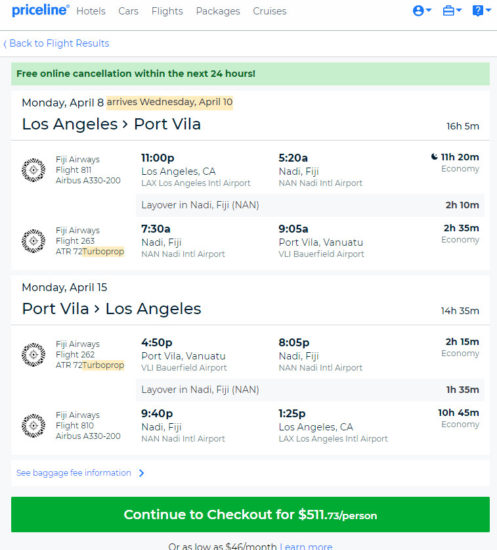Viewport: 497px width, 550px height.
Task: Go to Hotels section
Action: [x=91, y=11]
